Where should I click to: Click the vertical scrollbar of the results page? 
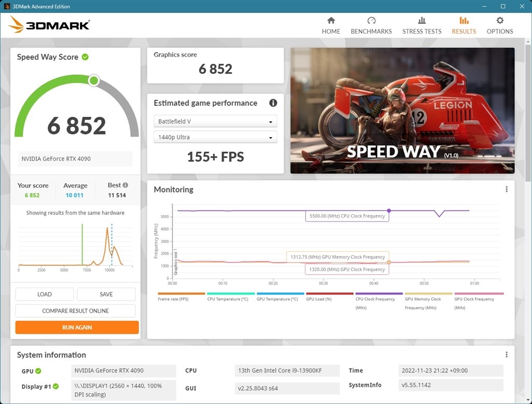pos(528,112)
